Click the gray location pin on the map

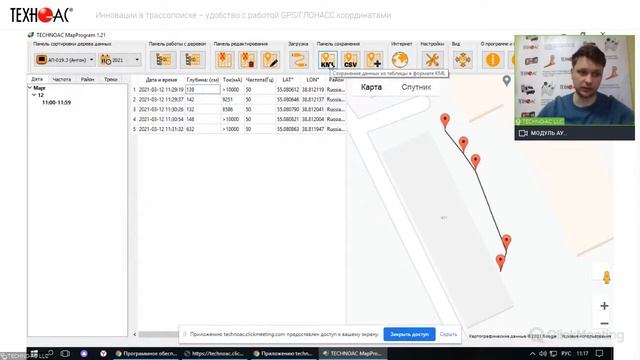pos(507,81)
